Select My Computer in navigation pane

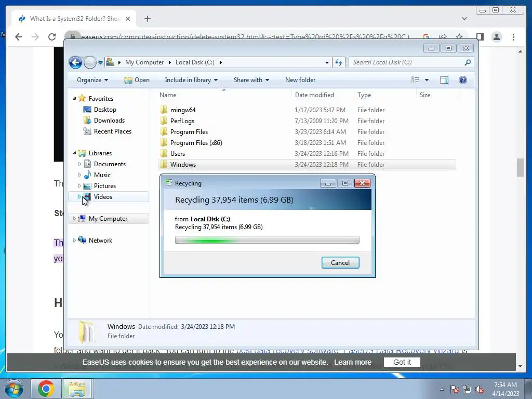[108, 219]
